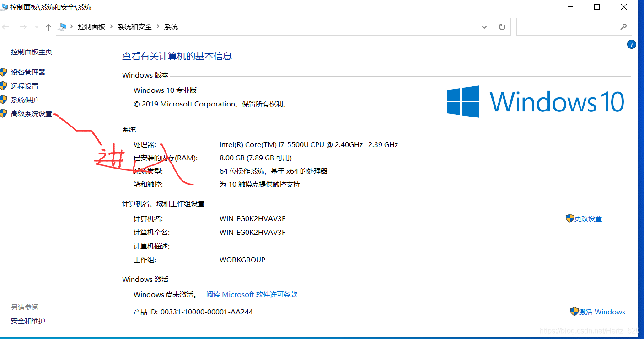Select the WORKGROUP value
This screenshot has height=339, width=644.
(242, 260)
